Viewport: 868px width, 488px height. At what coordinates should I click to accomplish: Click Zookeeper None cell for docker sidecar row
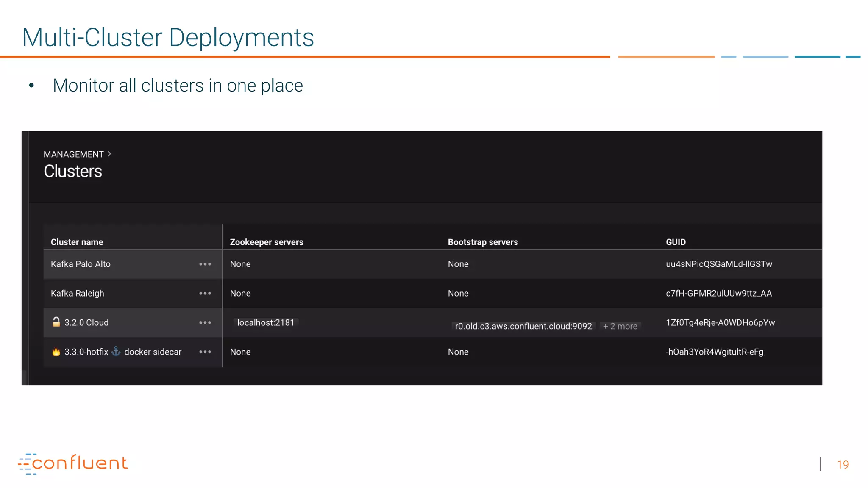pos(240,352)
